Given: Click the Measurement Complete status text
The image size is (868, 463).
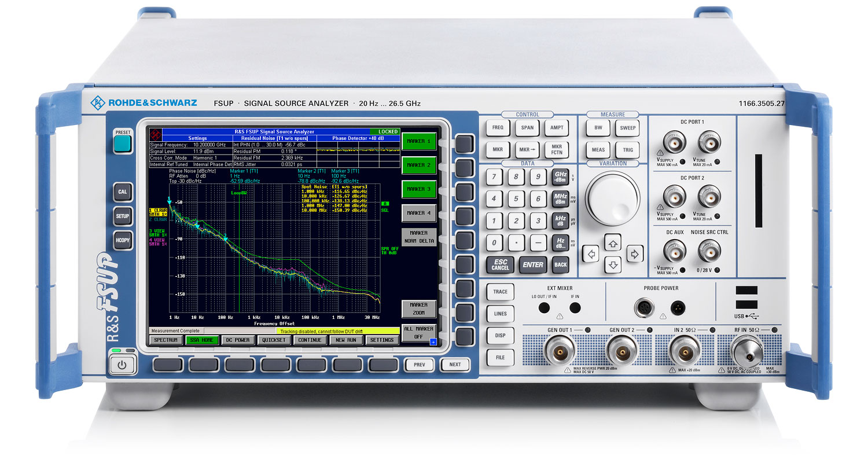Looking at the screenshot, I should 174,331.
